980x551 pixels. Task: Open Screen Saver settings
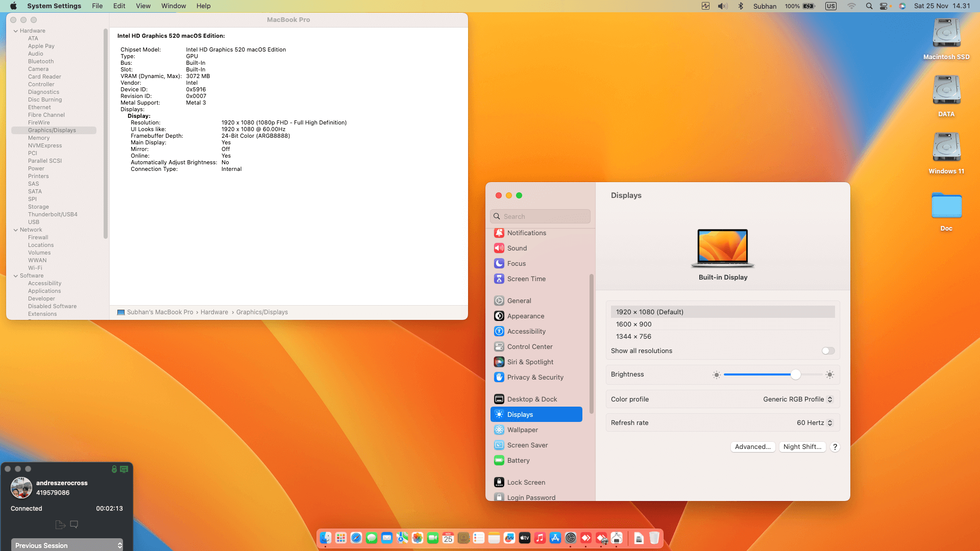536,445
